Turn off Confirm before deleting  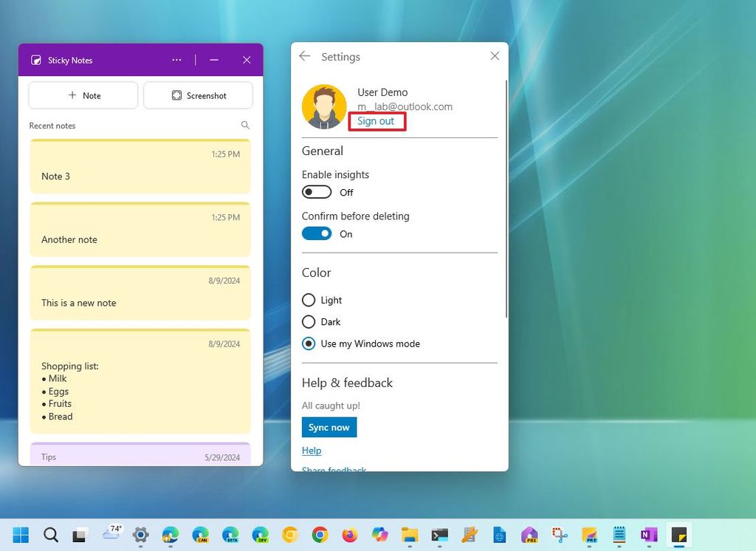316,233
